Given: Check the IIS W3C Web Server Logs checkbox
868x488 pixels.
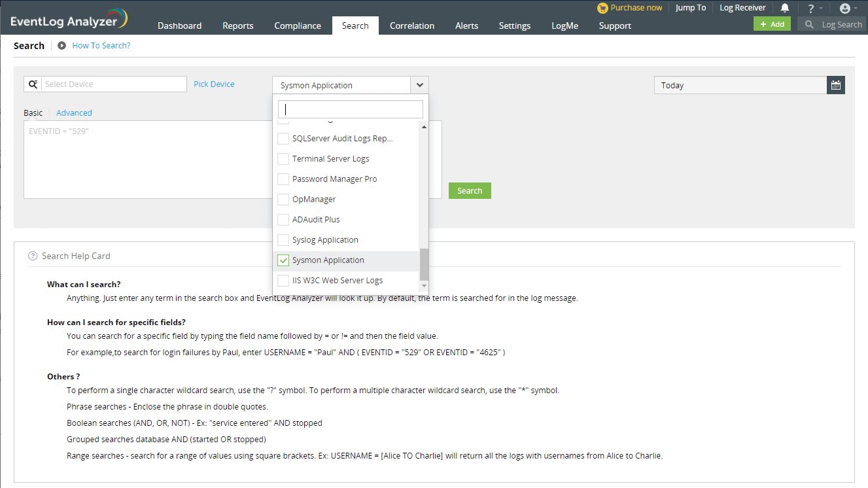Looking at the screenshot, I should [x=283, y=281].
